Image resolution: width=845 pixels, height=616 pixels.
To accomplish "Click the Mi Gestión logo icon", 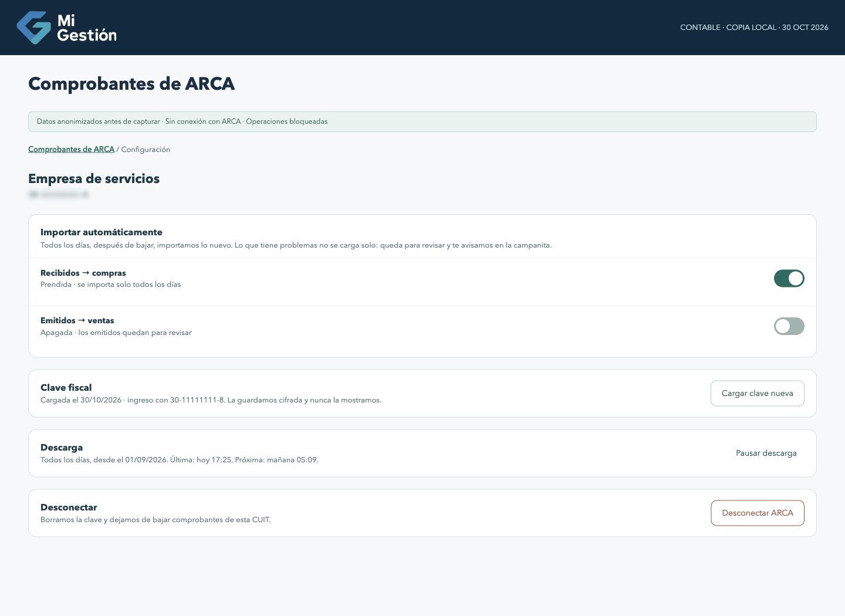I will pos(33,28).
